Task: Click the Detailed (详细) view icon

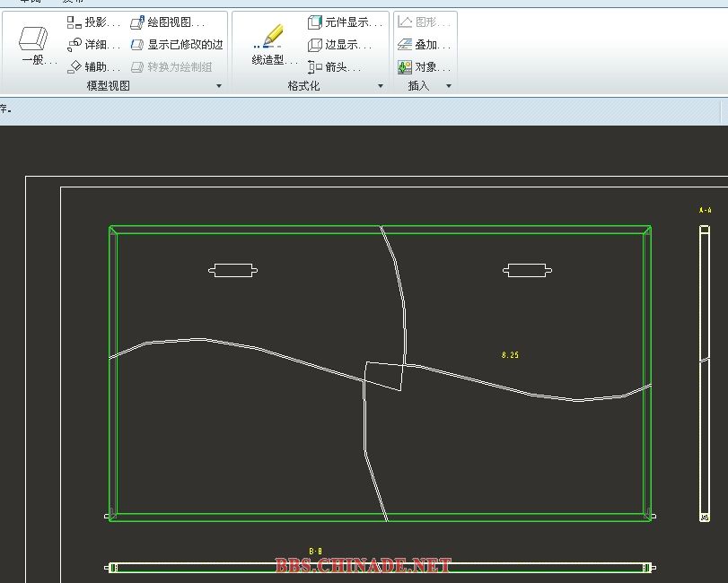Action: 75,45
